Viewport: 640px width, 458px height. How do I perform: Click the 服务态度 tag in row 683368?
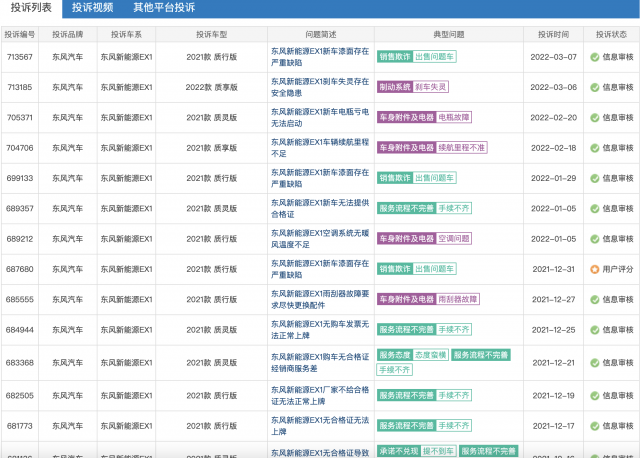point(395,355)
